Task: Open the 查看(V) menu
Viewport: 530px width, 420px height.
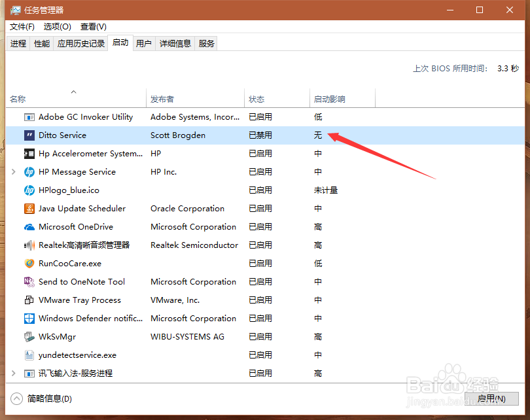Action: tap(94, 27)
